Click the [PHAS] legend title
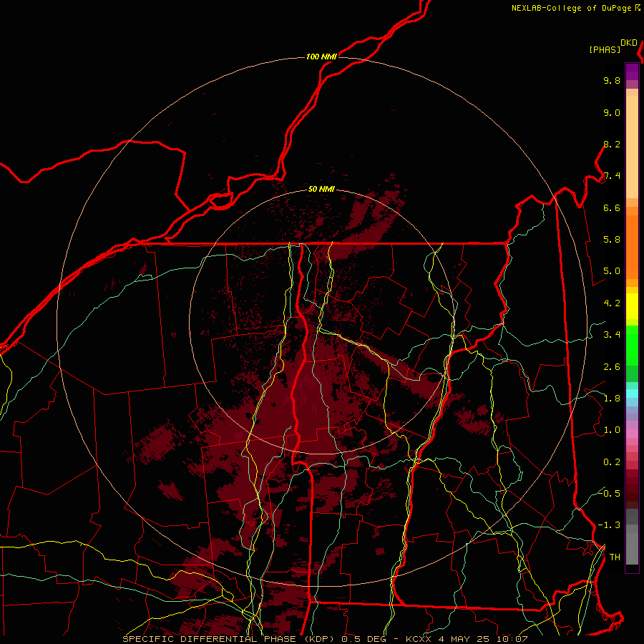This screenshot has height=644, width=644. point(605,49)
